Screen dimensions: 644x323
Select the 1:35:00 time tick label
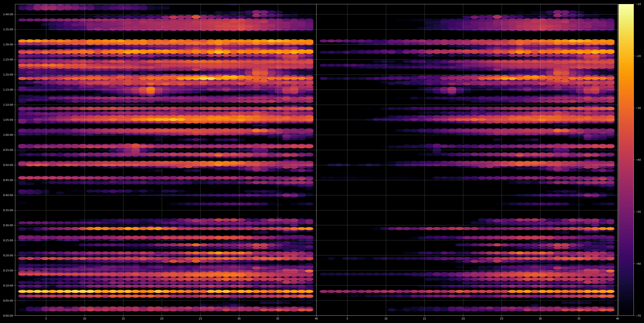click(x=8, y=30)
